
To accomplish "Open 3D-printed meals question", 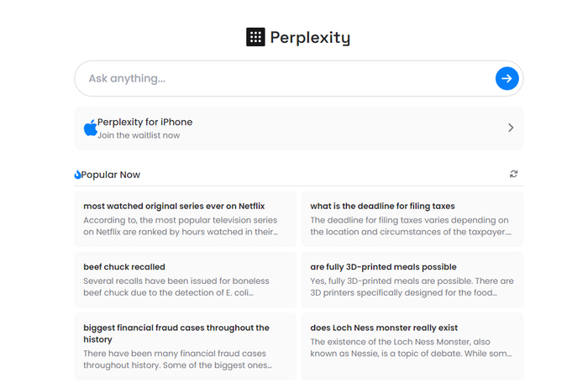I will pos(383,266).
